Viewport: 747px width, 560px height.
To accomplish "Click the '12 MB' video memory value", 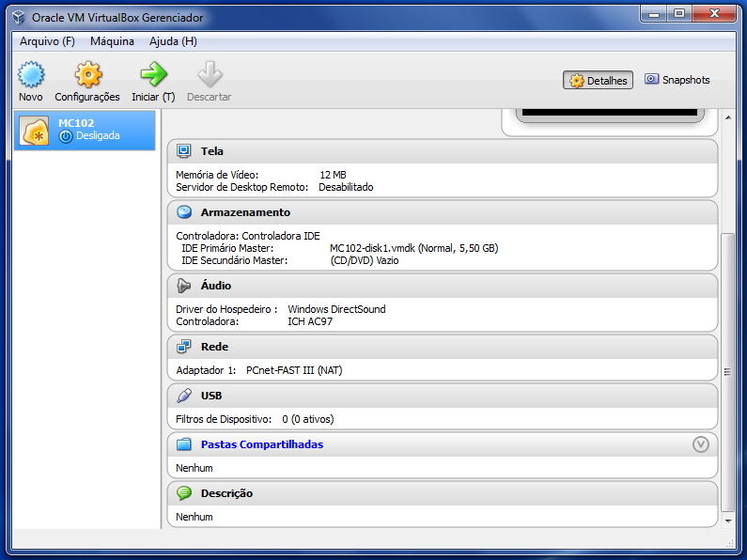I will 333,175.
